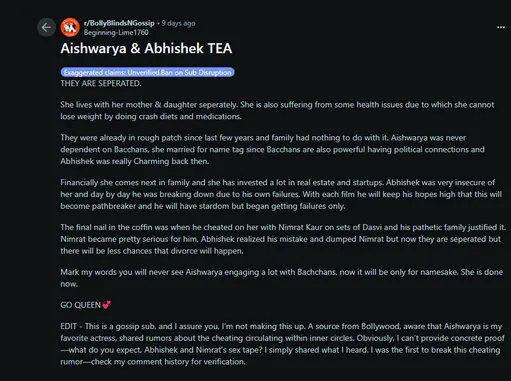Click the paragraph starting 'They were already in rough patch'
This screenshot has height=381, width=511.
click(272, 149)
